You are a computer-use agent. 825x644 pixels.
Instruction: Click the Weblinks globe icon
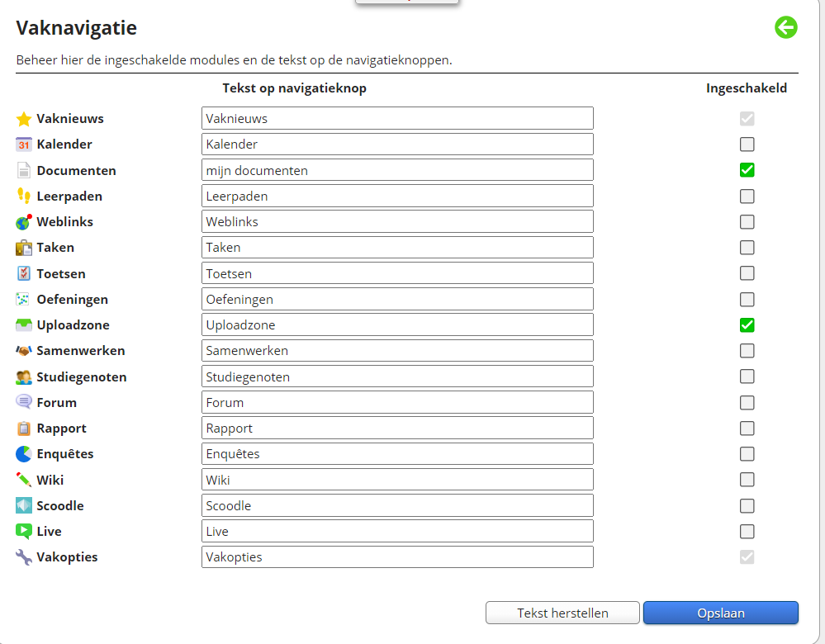coord(24,222)
